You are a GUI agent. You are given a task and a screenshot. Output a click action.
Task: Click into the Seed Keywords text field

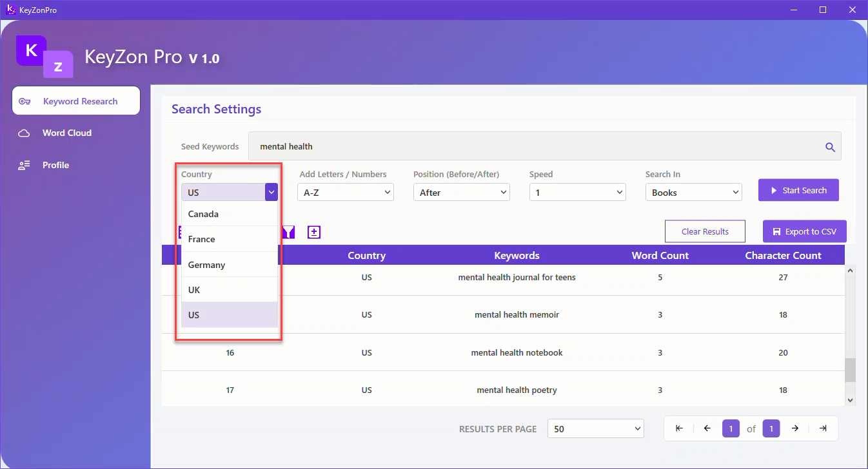[535, 147]
